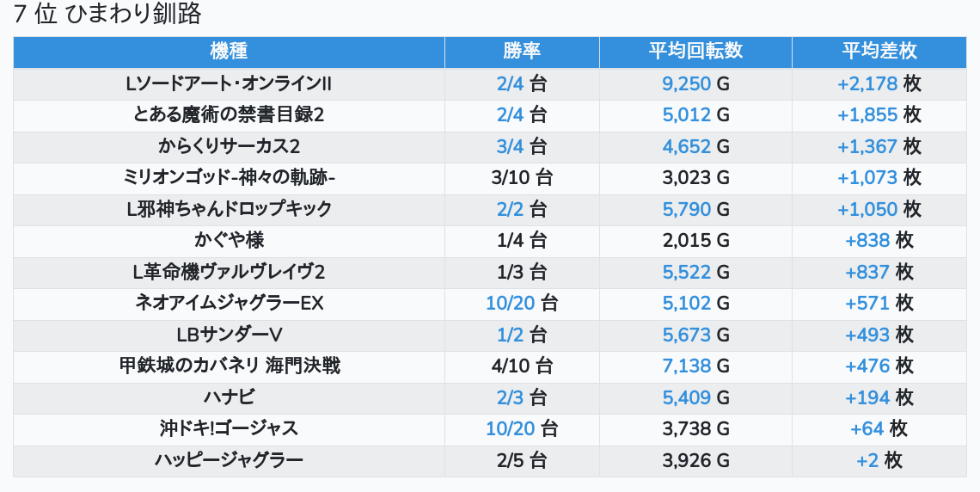Sort by the 平均差枚 column header
Image resolution: width=980 pixels, height=492 pixels.
[x=879, y=51]
